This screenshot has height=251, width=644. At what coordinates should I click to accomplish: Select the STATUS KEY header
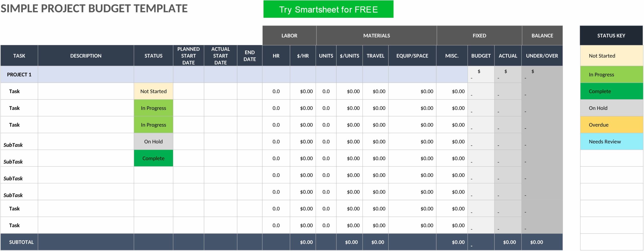click(x=611, y=35)
